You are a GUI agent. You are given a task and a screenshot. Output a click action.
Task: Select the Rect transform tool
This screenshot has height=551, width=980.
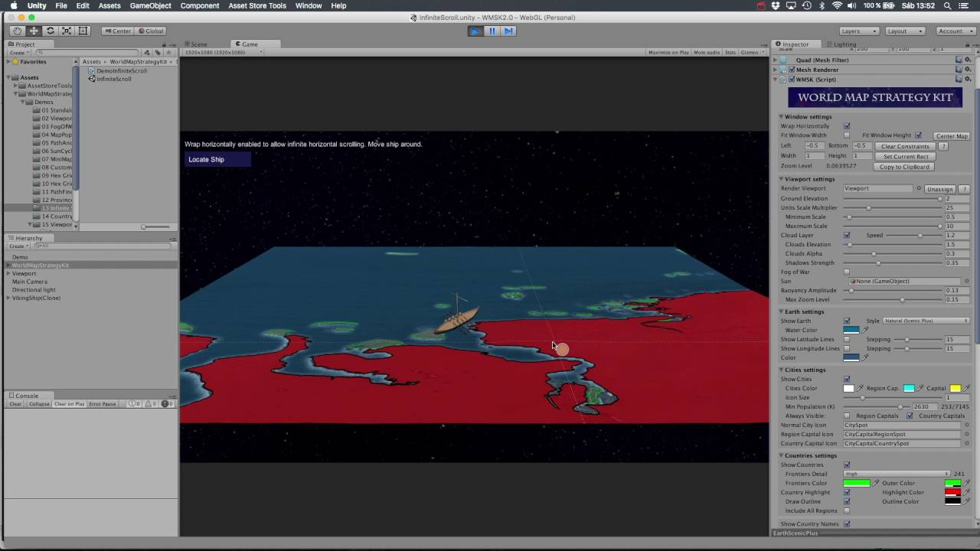tap(83, 31)
